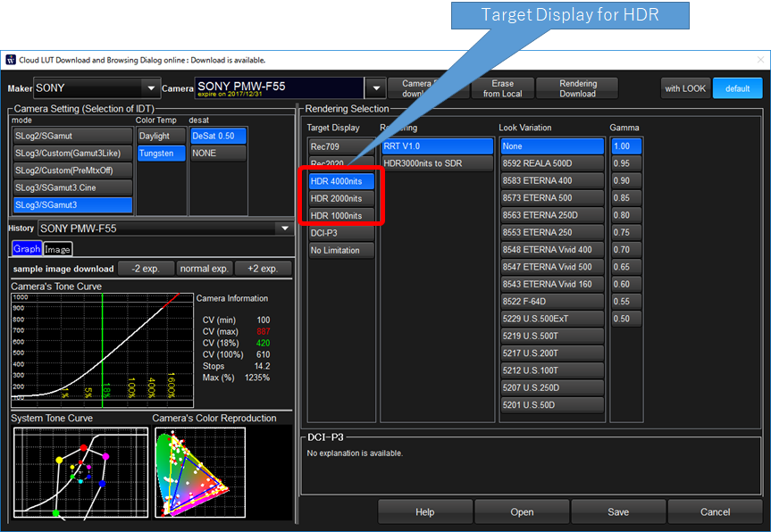Choose Daylight color temperature
This screenshot has width=771, height=532.
coord(162,136)
